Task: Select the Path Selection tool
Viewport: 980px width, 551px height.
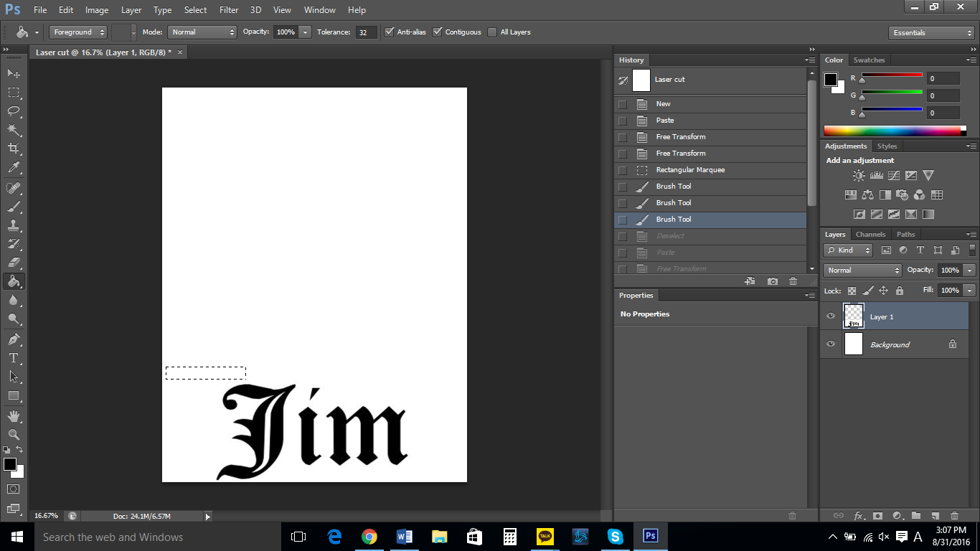Action: click(x=14, y=376)
